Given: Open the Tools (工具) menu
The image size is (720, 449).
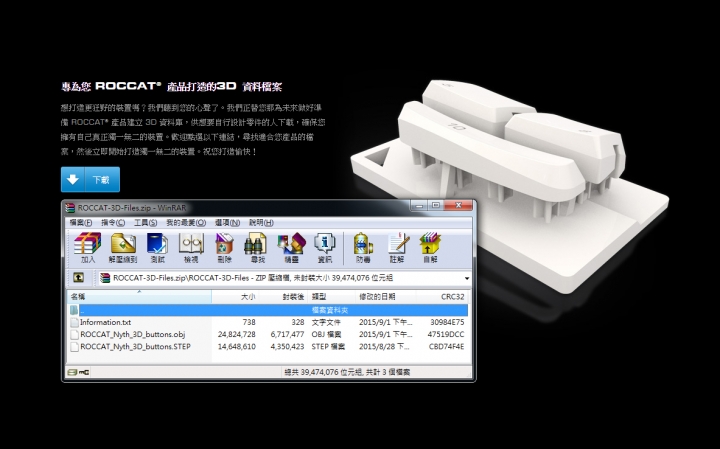Looking at the screenshot, I should point(145,223).
